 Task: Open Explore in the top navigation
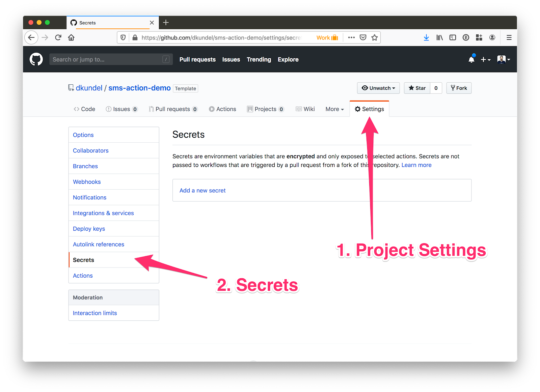pos(288,59)
